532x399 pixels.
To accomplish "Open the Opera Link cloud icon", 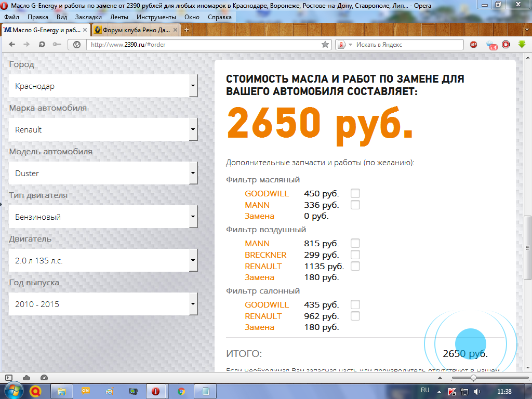I will pos(26,378).
